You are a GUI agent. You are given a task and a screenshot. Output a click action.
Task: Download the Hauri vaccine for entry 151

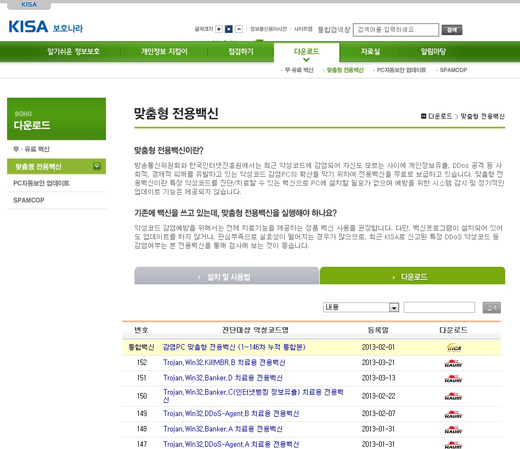point(453,379)
